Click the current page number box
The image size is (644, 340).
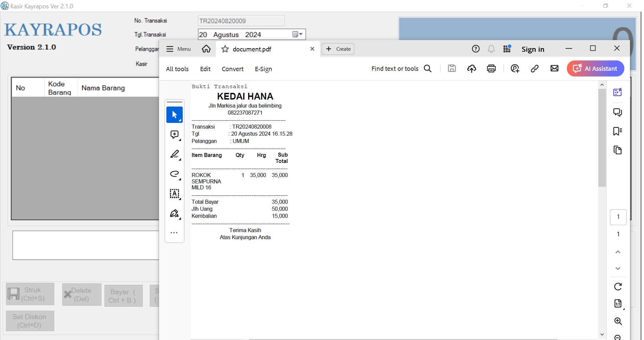click(x=618, y=217)
